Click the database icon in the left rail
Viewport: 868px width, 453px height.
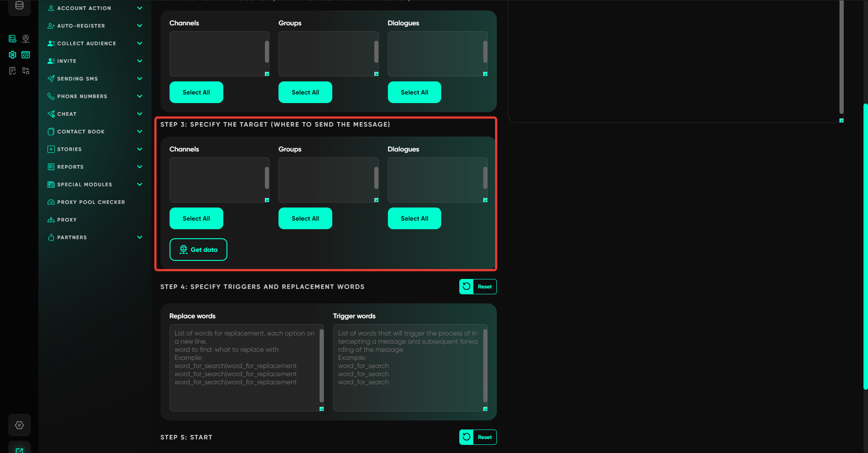tap(19, 6)
